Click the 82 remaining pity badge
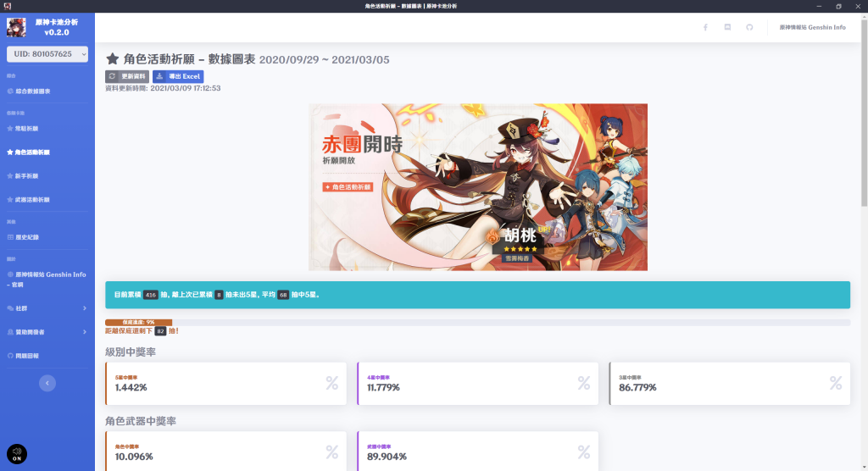 click(160, 331)
